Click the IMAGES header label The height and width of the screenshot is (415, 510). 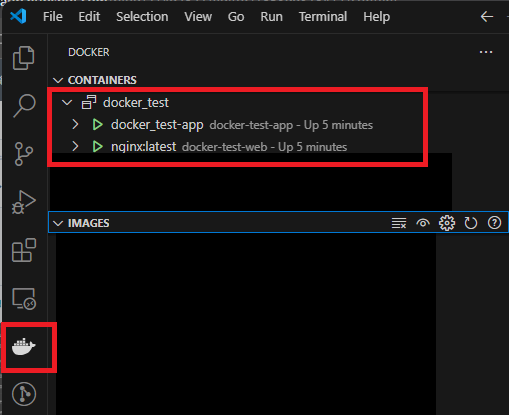coord(88,223)
